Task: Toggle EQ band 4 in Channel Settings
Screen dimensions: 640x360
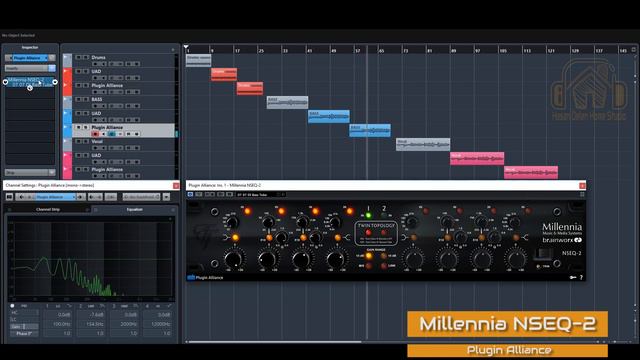Action: point(147,306)
